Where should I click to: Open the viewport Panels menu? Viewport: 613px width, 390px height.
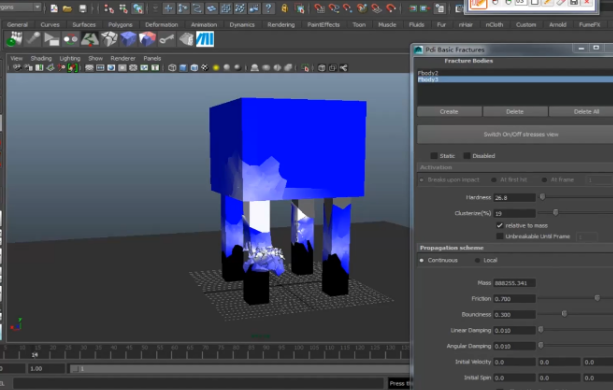(152, 58)
